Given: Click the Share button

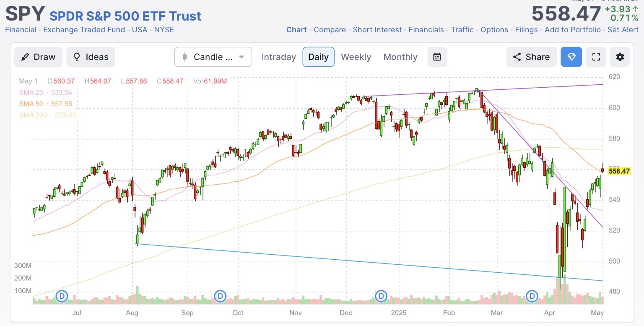Looking at the screenshot, I should pyautogui.click(x=531, y=57).
